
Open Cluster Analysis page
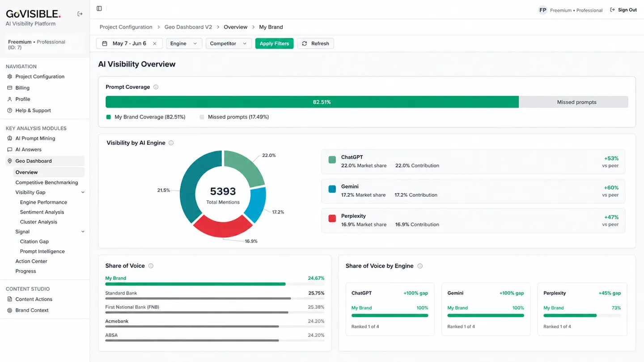(38, 222)
